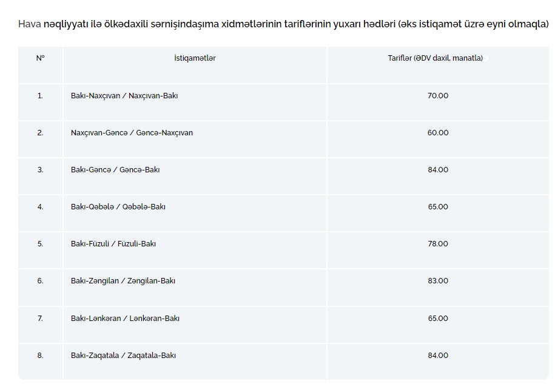Select the Naxçıvan-Gəncə / Gəncə-Naxçıvan route

pos(132,133)
